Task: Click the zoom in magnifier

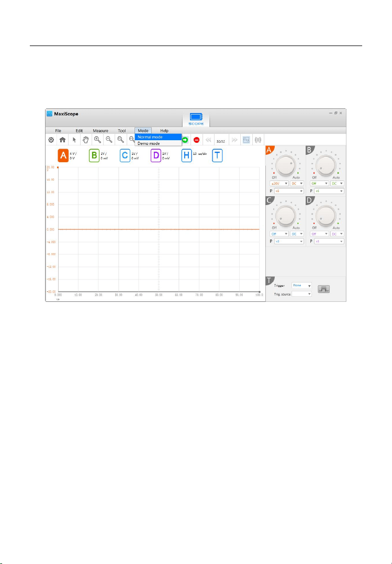Action: tap(97, 140)
